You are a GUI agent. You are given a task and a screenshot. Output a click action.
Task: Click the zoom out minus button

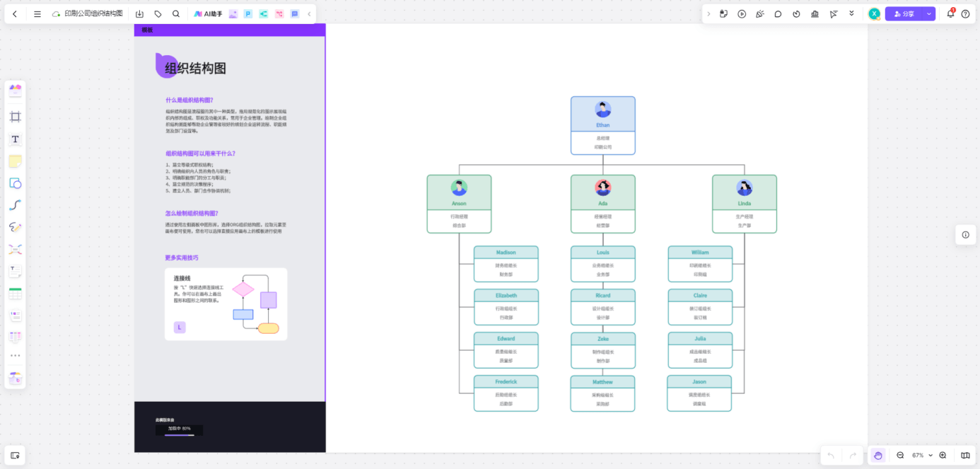click(900, 455)
